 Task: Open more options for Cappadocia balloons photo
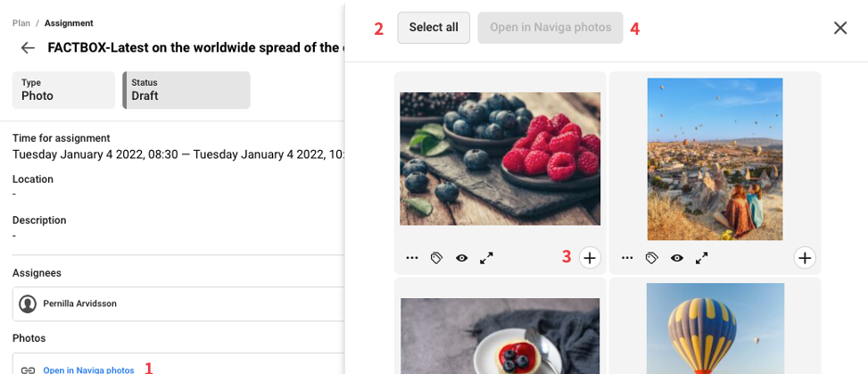coord(627,258)
